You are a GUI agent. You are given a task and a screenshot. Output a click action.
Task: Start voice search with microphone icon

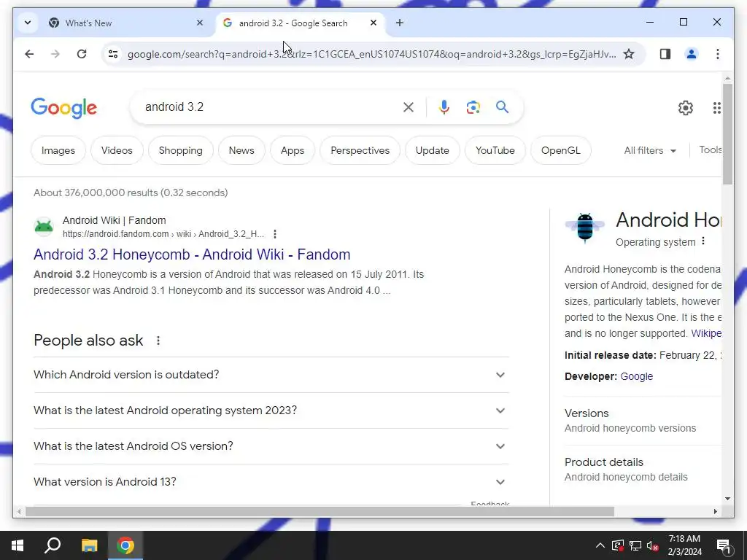pyautogui.click(x=444, y=107)
